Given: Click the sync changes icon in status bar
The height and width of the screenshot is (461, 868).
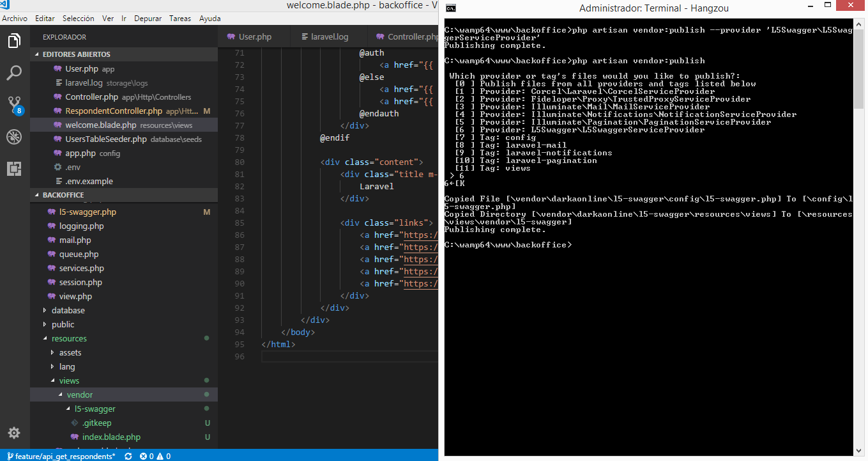Looking at the screenshot, I should point(128,456).
